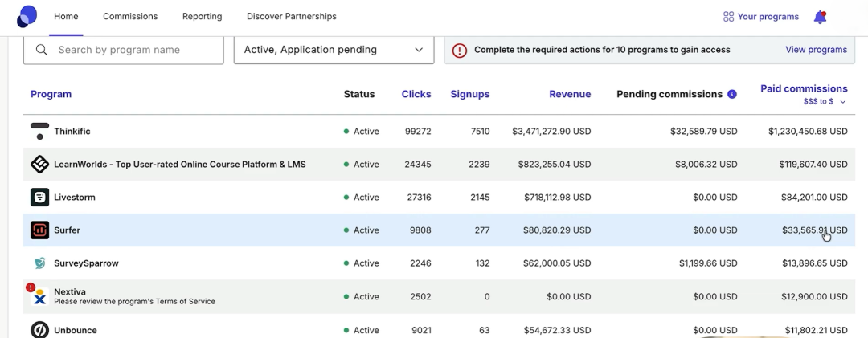
Task: Open the notifications bell icon
Action: [x=820, y=17]
